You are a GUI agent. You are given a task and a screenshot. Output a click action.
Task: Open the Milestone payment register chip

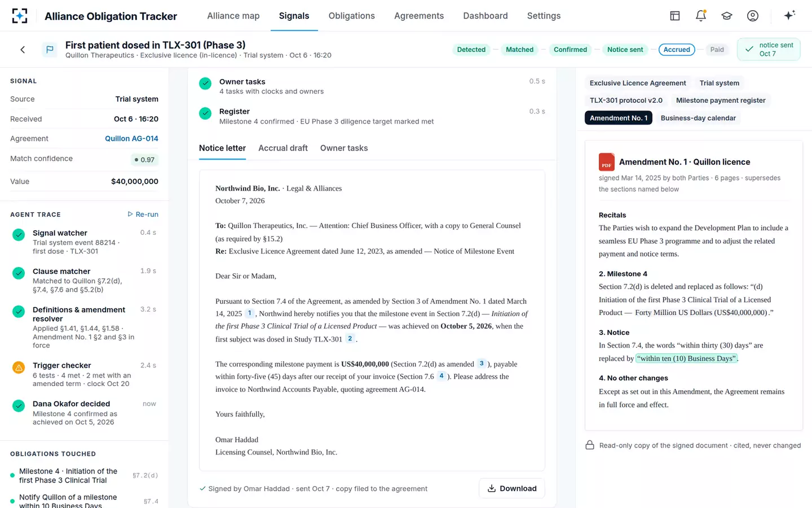click(x=721, y=100)
